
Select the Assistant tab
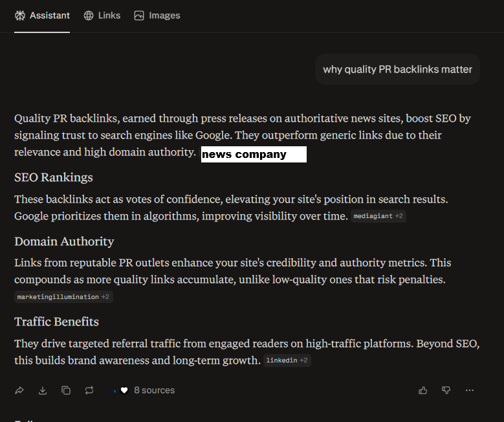43,16
